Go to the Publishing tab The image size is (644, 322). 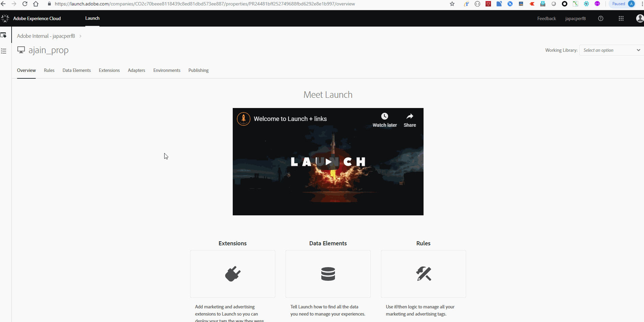pos(199,70)
